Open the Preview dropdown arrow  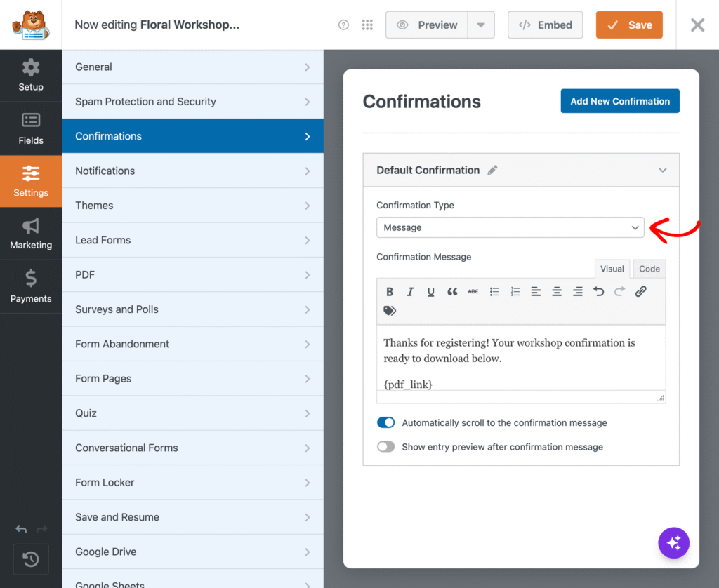pos(481,25)
